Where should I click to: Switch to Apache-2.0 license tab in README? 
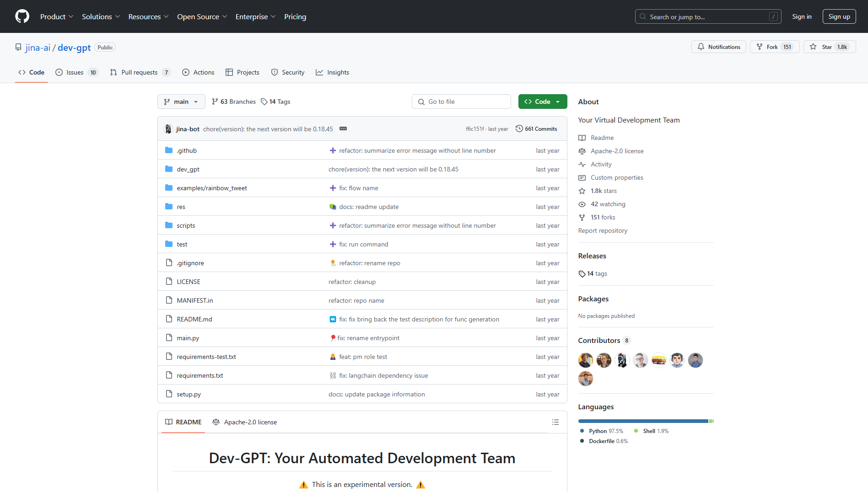point(245,422)
